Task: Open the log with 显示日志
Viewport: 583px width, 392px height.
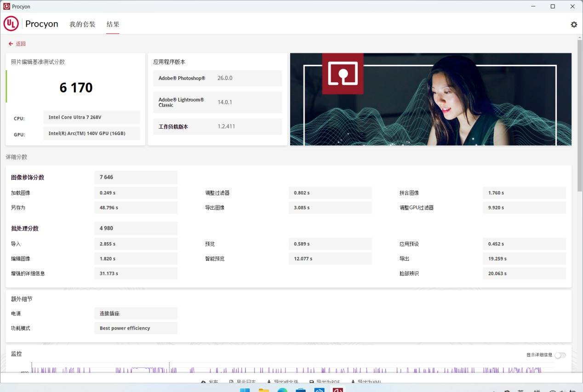Action: pos(242,381)
